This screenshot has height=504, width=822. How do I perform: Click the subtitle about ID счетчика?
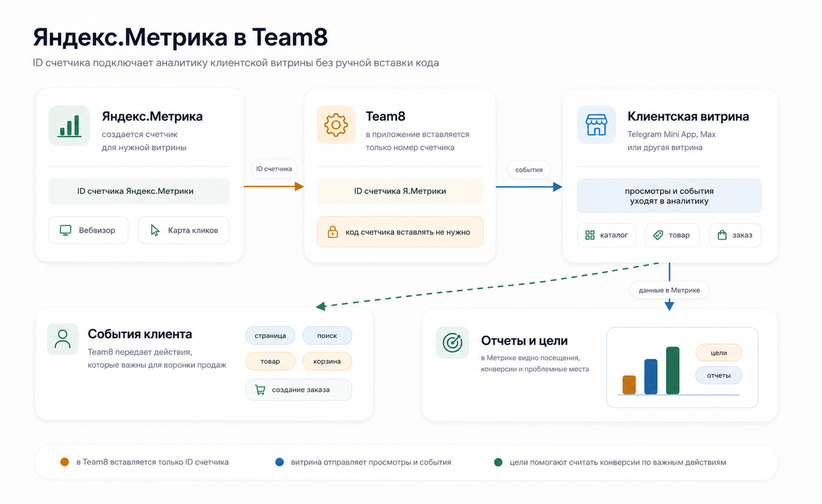tap(236, 63)
